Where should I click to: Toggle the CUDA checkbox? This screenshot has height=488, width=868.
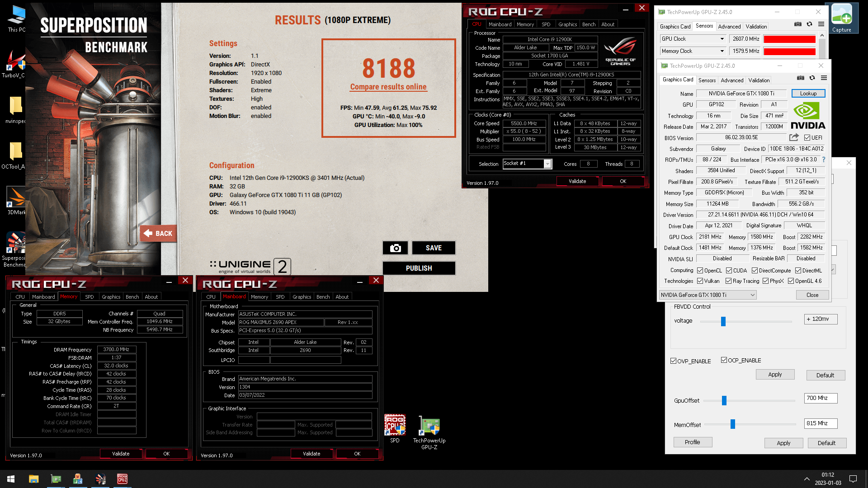coord(729,271)
